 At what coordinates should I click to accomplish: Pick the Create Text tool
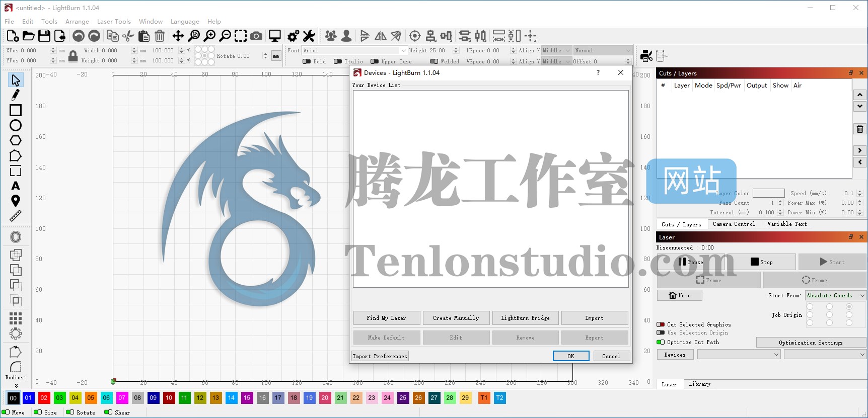[16, 186]
